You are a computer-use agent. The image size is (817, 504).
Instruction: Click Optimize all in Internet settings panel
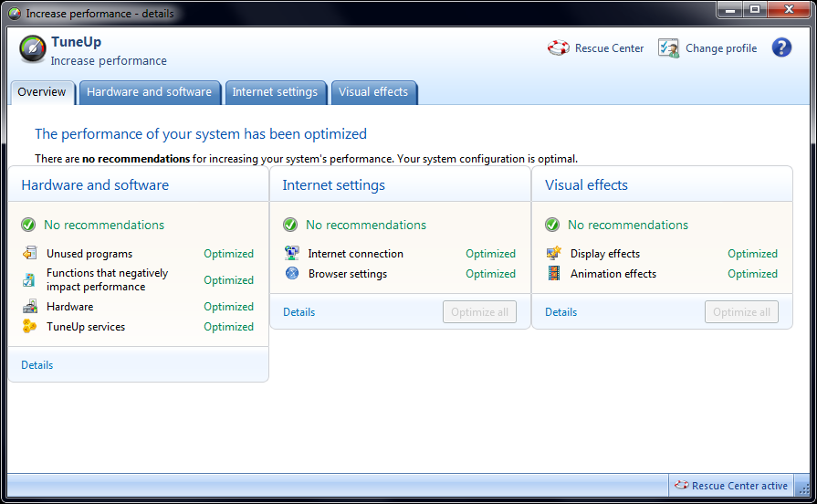(x=479, y=311)
